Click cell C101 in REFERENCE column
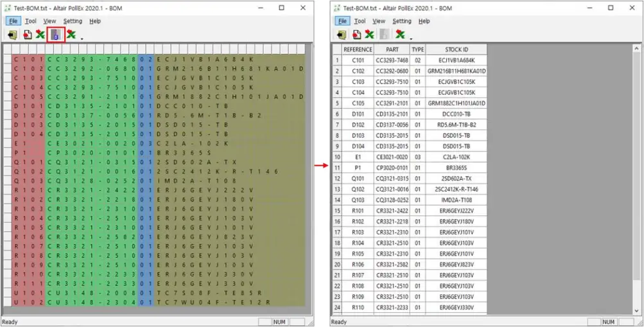644x327 pixels. pos(358,60)
